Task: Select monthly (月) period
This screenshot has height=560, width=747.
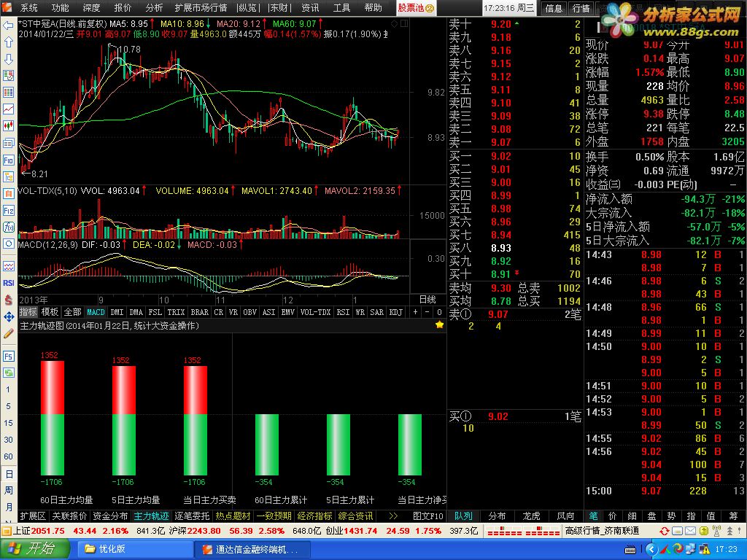Action: point(8,507)
